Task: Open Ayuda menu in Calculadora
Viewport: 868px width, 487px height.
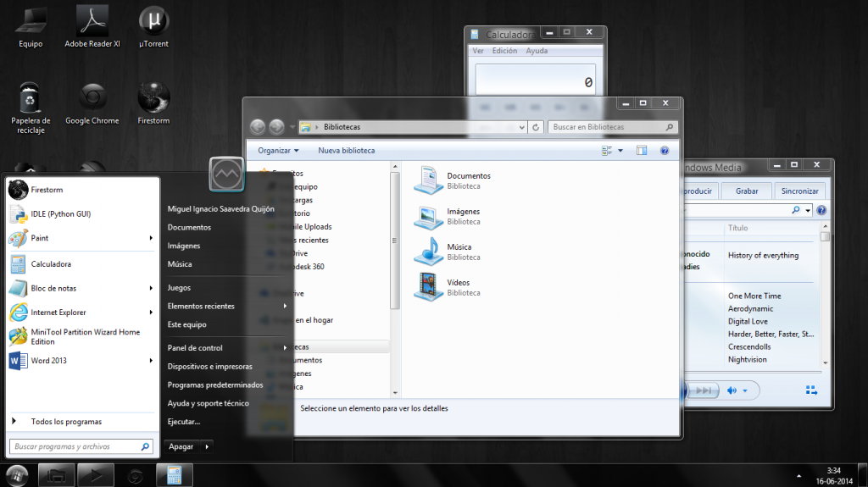Action: coord(537,51)
